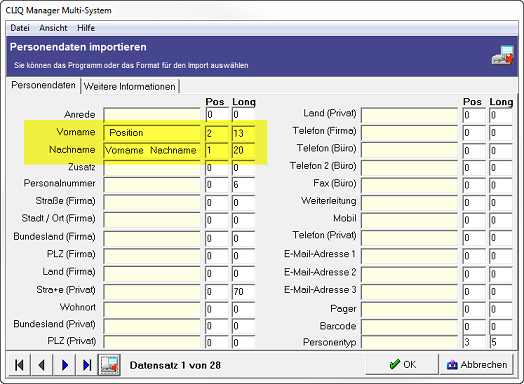Click the Barcode Pos field
Image resolution: width=524 pixels, height=384 pixels.
(474, 327)
